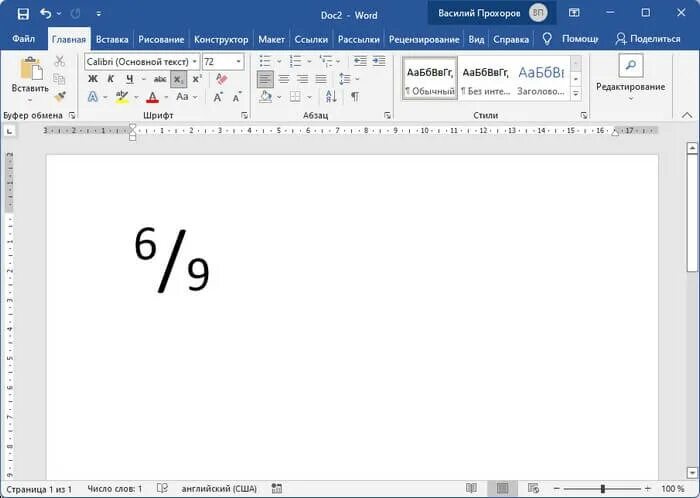Open the Редактирование search group

[630, 77]
